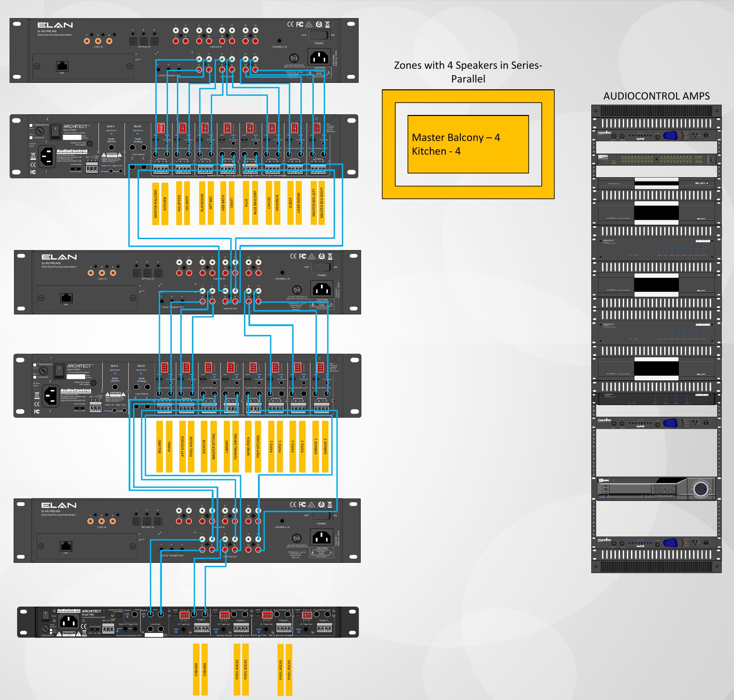Select the 'HER BATH' speaker label
This screenshot has height=700, width=734.
[223, 203]
